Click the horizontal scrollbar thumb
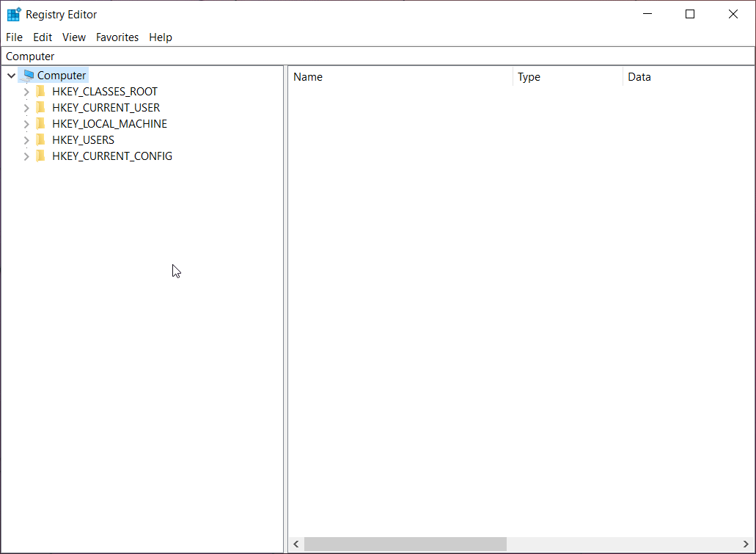Viewport: 756px width, 554px height. click(405, 544)
